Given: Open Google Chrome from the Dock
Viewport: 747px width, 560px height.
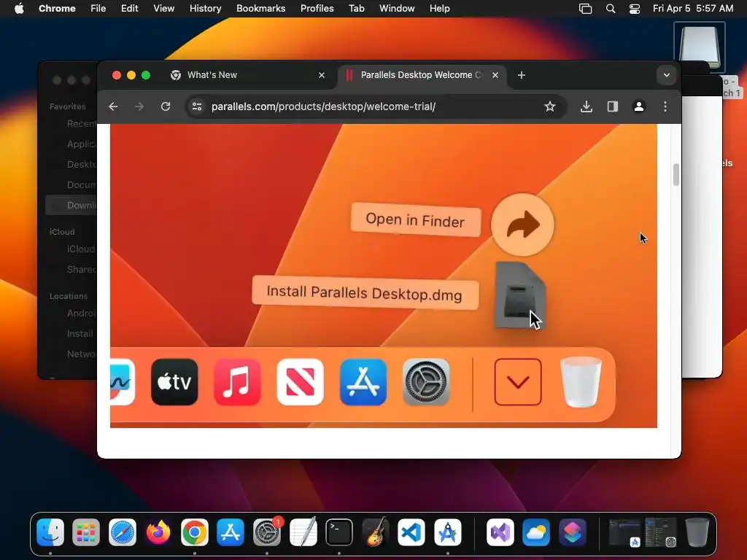Looking at the screenshot, I should pos(194,532).
